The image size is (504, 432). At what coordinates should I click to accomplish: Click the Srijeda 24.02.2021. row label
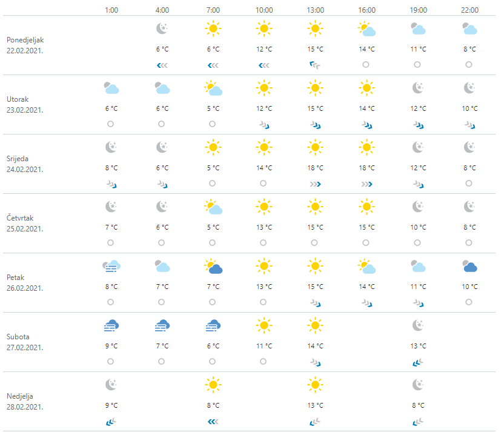pyautogui.click(x=25, y=164)
